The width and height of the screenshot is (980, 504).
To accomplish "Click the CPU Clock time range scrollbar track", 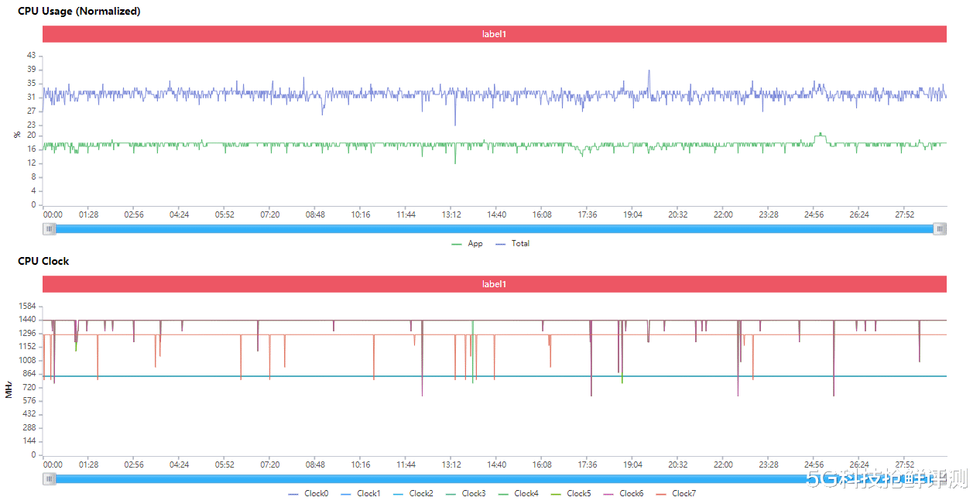I will (495, 478).
